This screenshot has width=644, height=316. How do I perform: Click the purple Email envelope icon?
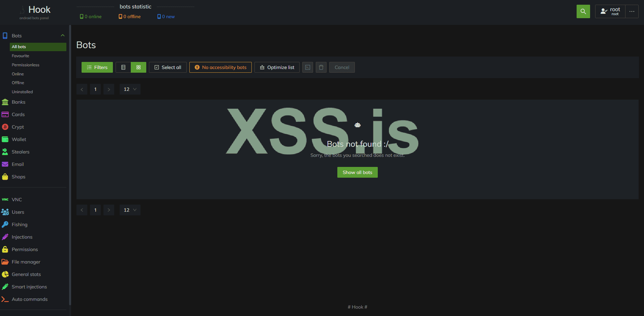(5, 164)
